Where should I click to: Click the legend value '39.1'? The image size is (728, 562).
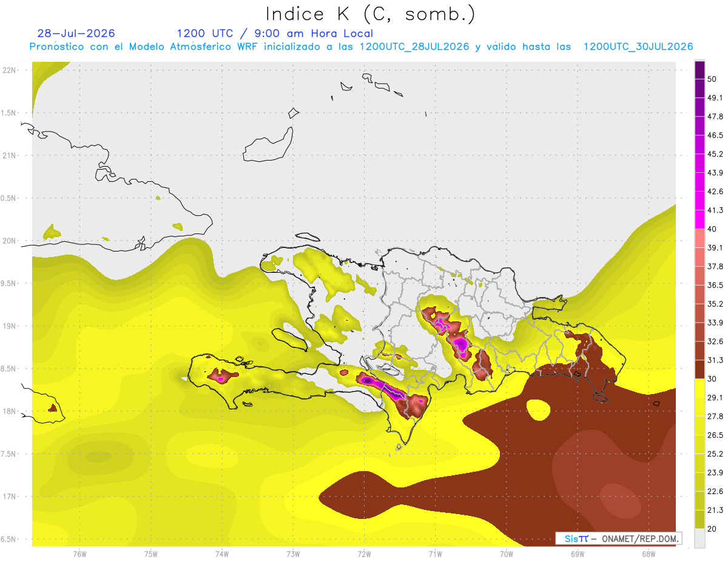(715, 248)
